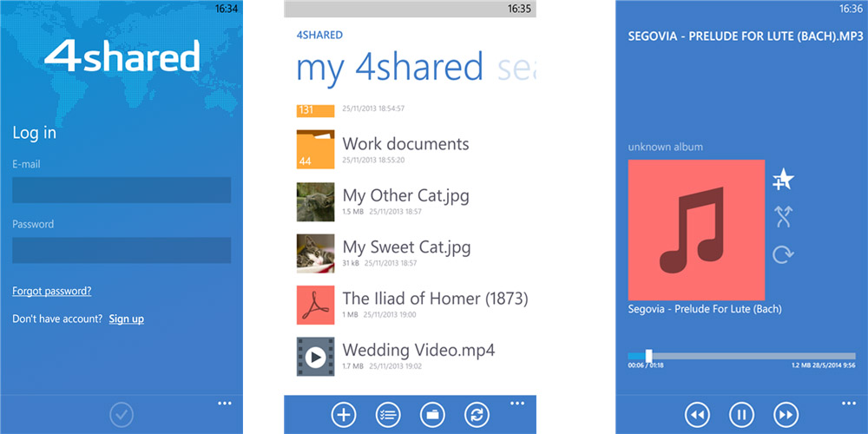Open the folder marked 131
Screen dimensions: 868x434
pyautogui.click(x=316, y=110)
